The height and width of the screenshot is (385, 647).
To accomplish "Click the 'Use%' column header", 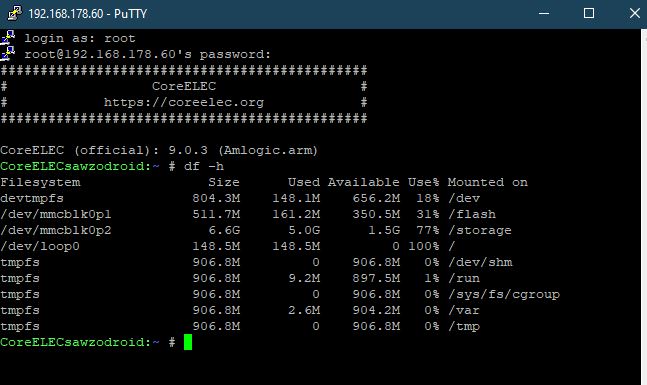I will tap(423, 182).
